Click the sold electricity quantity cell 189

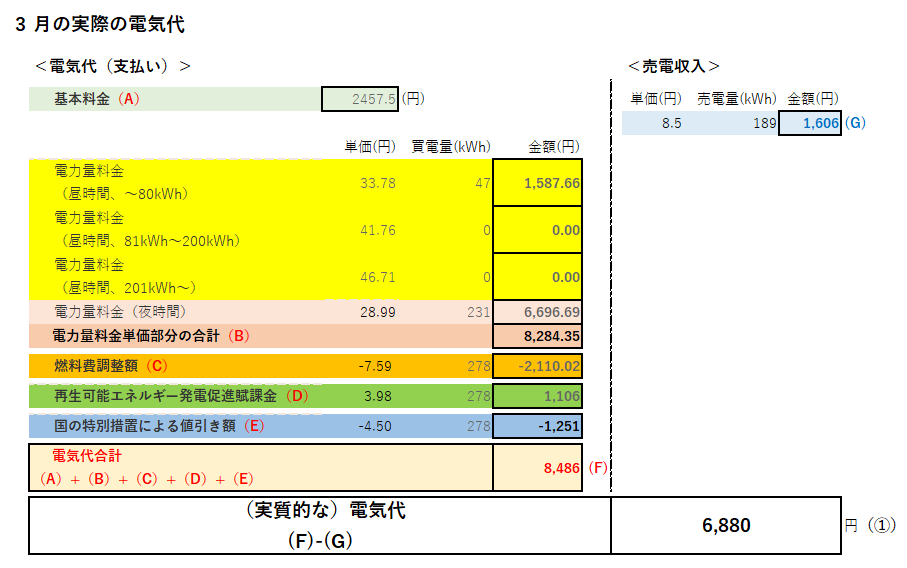tap(740, 123)
